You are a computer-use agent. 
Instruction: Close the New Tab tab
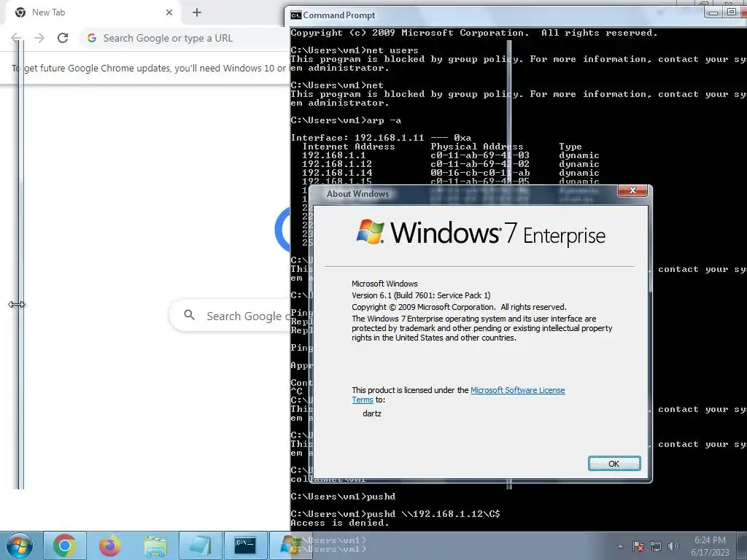pos(169,12)
